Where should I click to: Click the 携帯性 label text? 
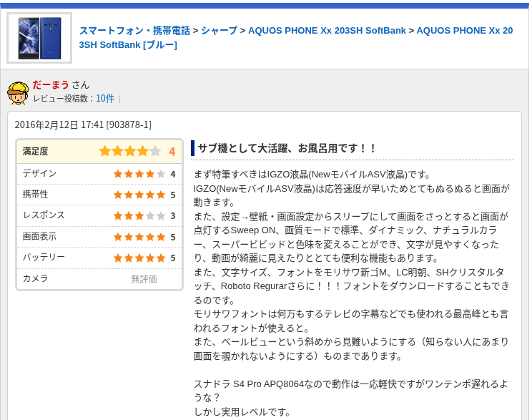35,195
